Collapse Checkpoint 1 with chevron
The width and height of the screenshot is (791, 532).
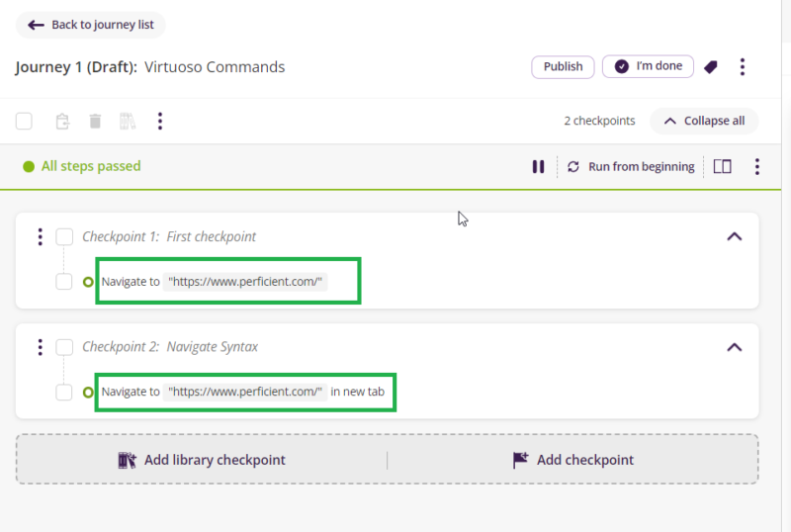pyautogui.click(x=734, y=237)
